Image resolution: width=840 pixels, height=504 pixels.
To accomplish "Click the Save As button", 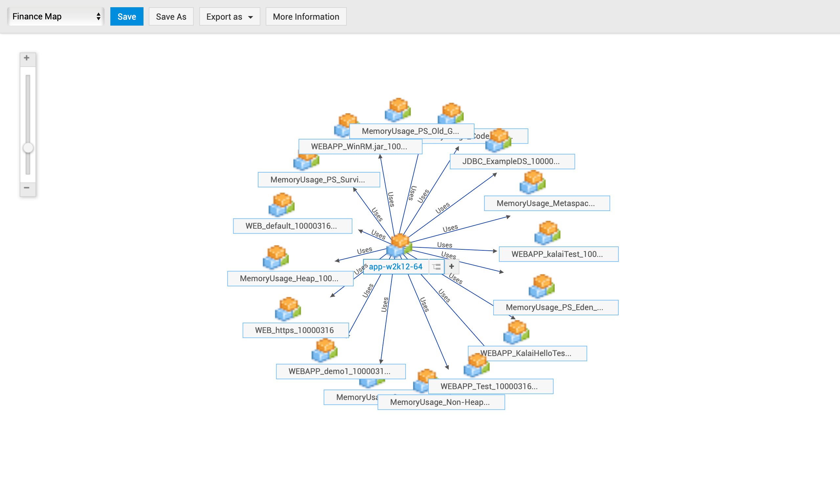I will [171, 17].
